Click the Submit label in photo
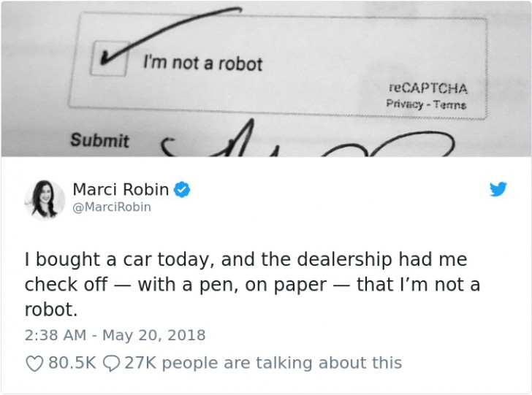This screenshot has width=532, height=395. pyautogui.click(x=99, y=140)
